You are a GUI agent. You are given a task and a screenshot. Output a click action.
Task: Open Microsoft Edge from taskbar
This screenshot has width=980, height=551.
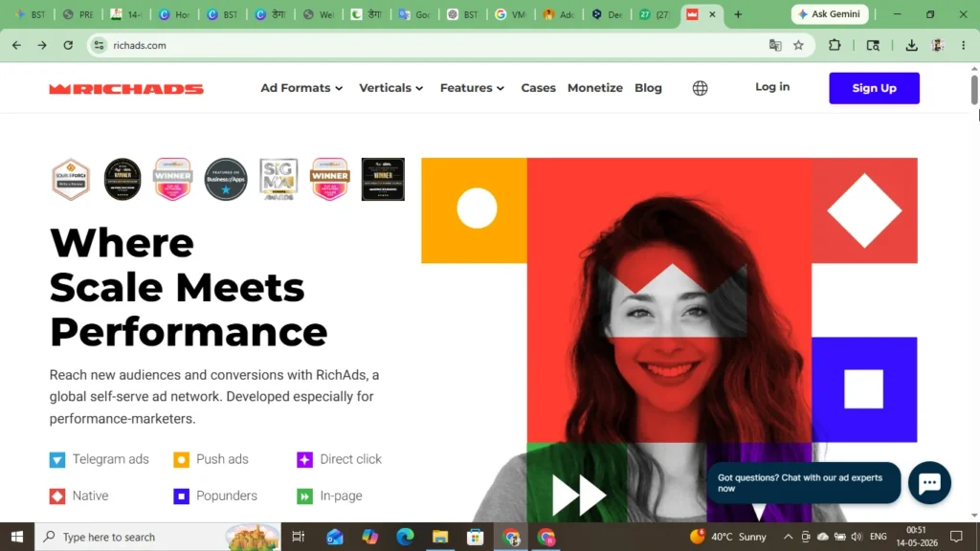[x=405, y=537]
